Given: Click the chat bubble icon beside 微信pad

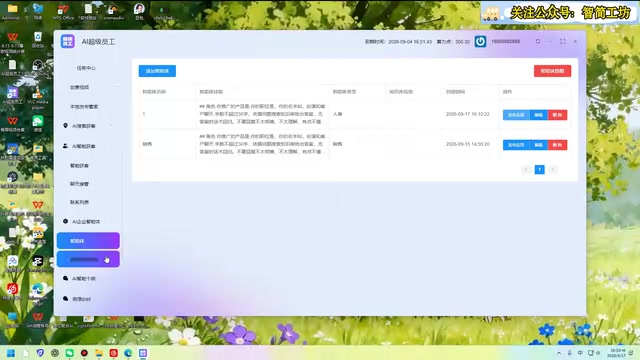Looking at the screenshot, I should click(65, 299).
